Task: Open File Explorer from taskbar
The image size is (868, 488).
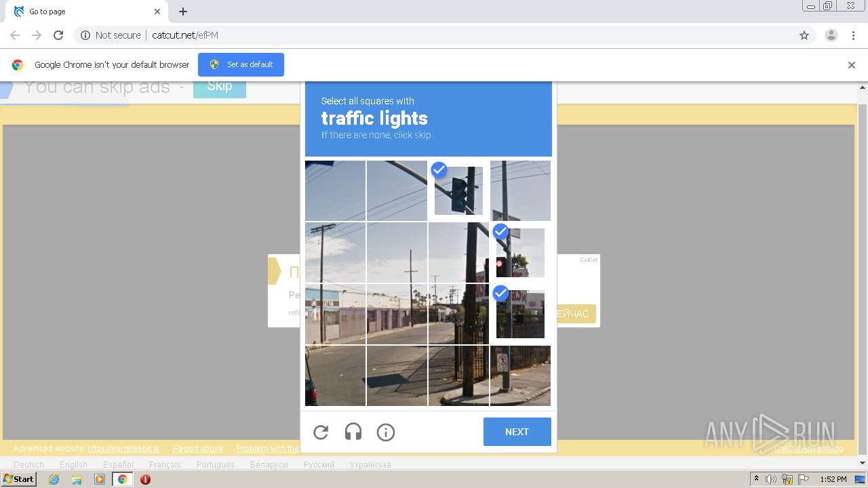Action: tap(77, 479)
